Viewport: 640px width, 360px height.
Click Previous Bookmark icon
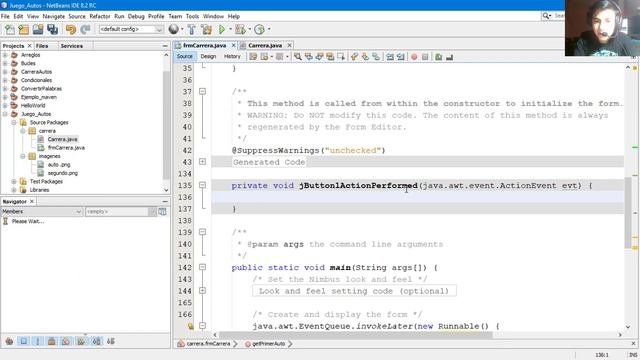tap(354, 57)
